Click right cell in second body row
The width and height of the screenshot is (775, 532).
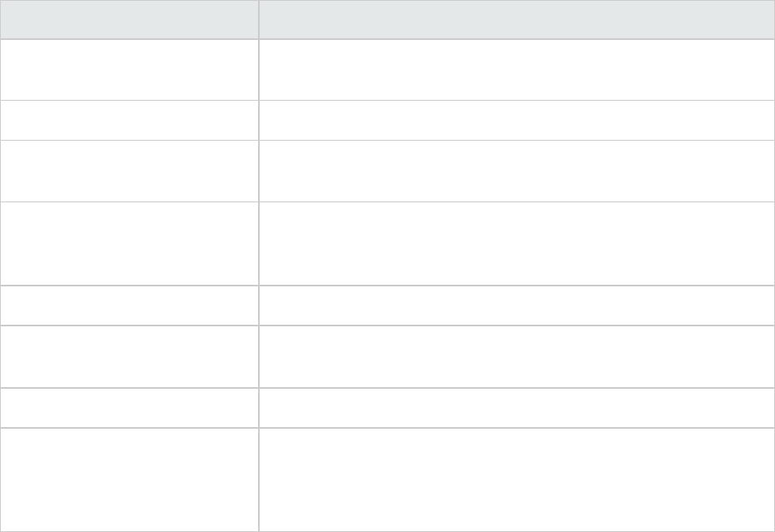516,121
